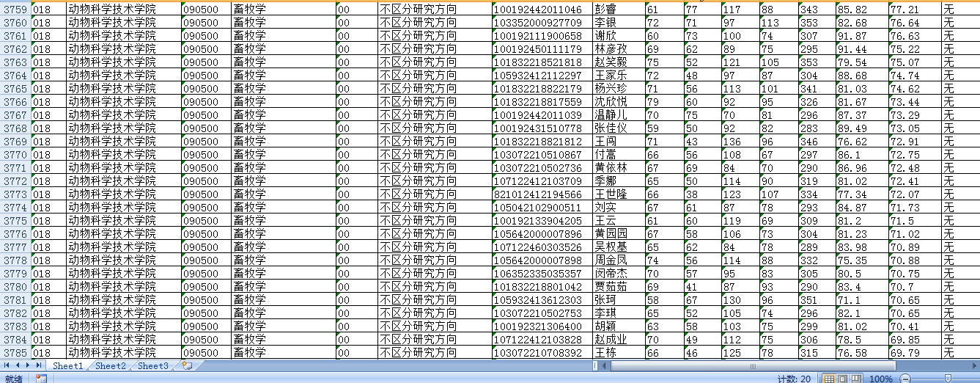Click the ID cell 100192442011046
The height and width of the screenshot is (383, 980).
pyautogui.click(x=542, y=10)
